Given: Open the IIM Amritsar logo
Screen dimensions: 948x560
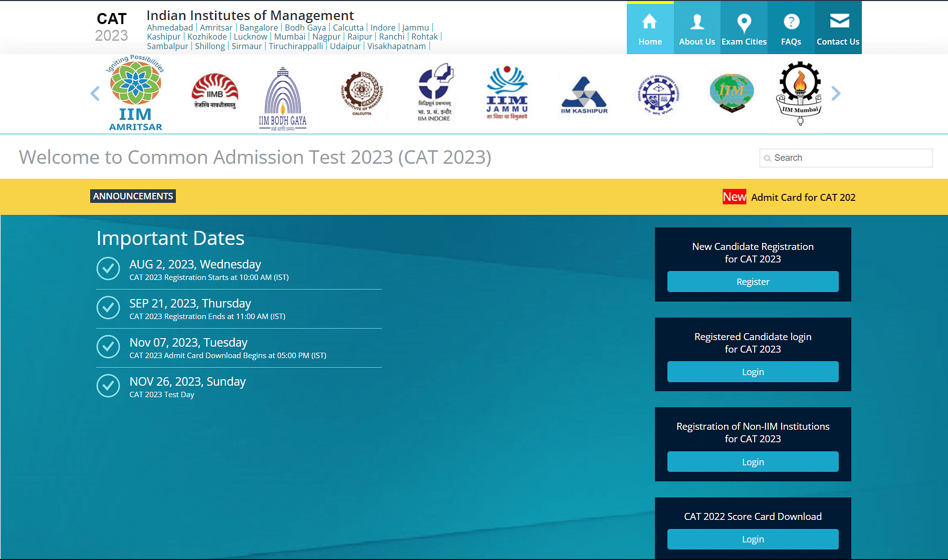Looking at the screenshot, I should click(x=135, y=93).
